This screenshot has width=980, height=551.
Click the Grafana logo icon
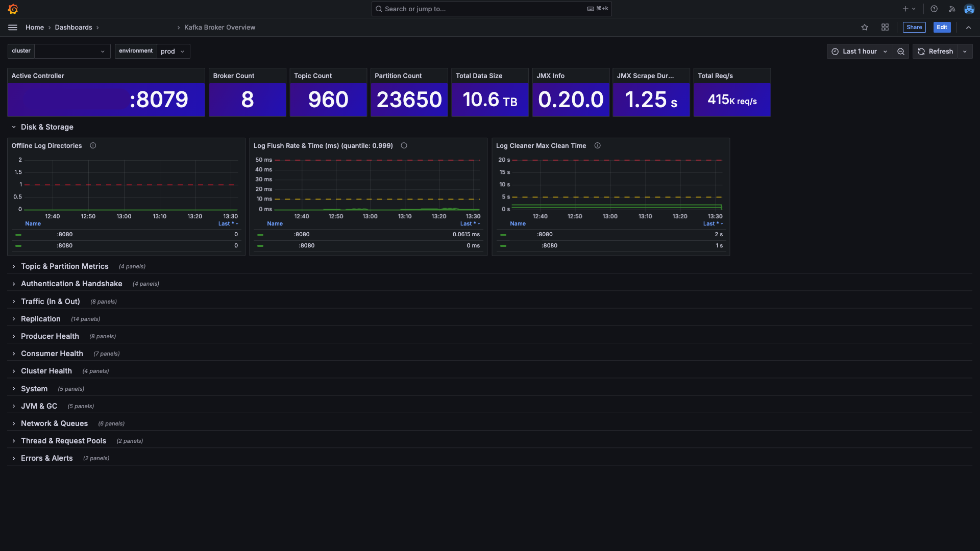(x=13, y=9)
